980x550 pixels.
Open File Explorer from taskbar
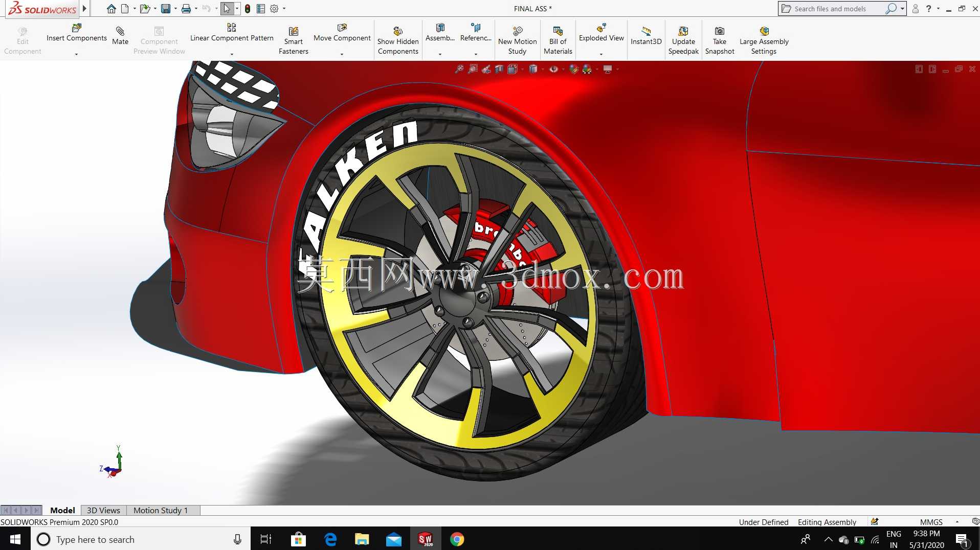[362, 539]
